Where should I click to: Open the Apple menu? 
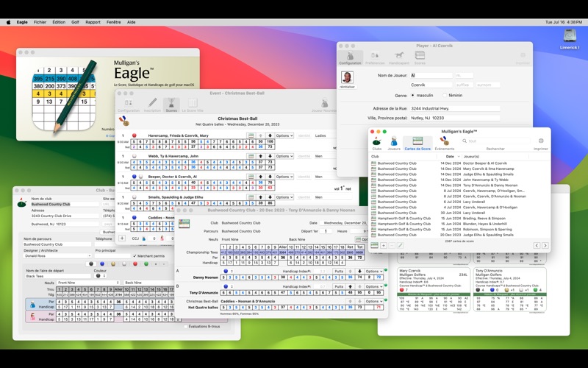point(8,22)
